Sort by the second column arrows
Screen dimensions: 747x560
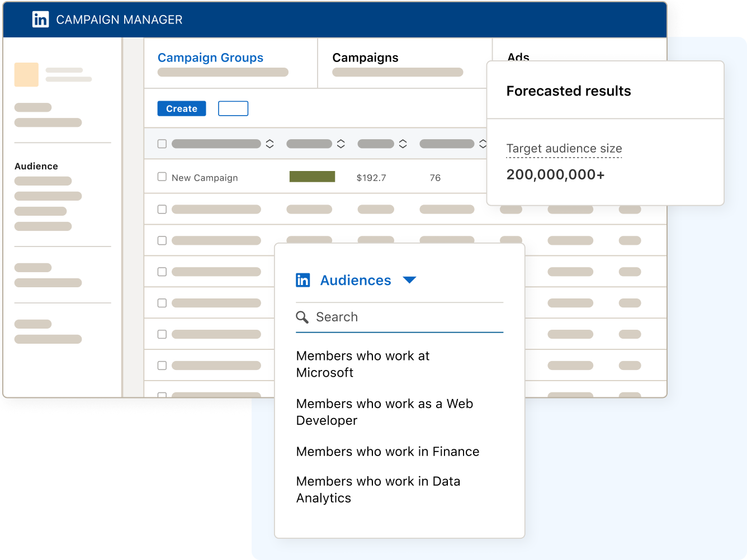tap(341, 144)
